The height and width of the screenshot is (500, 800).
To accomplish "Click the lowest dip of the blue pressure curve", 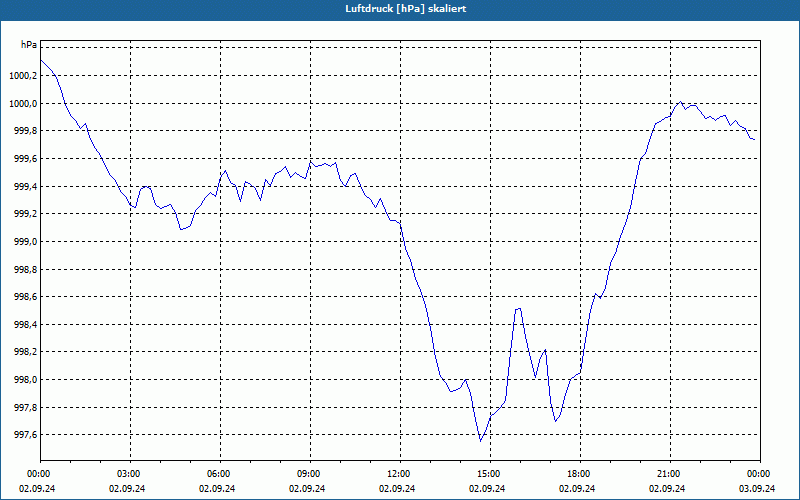I will coord(480,441).
